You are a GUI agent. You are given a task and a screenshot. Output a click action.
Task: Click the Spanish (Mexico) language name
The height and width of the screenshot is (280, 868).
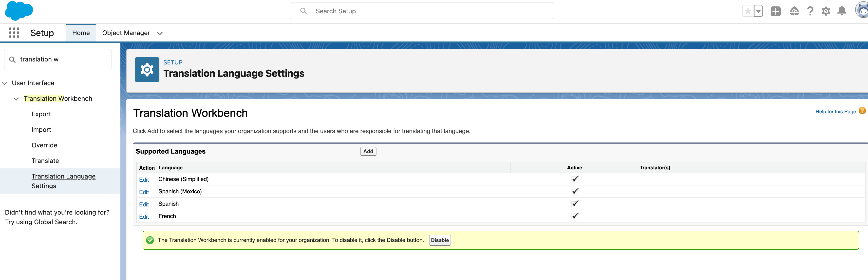tap(180, 192)
